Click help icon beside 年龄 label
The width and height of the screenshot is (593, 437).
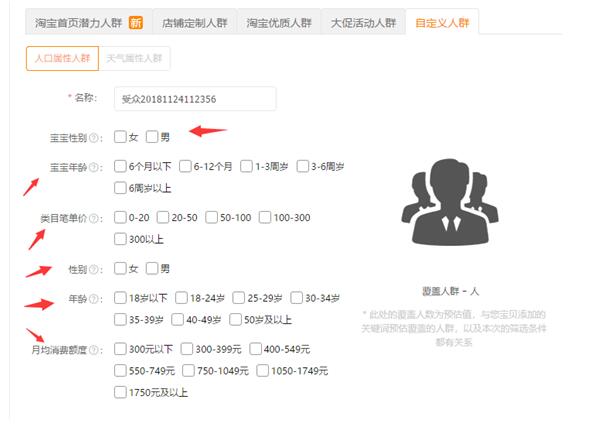(94, 299)
